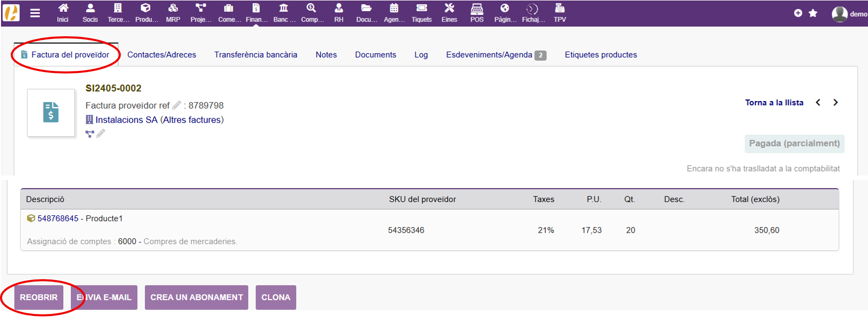Open the Socis members module

point(90,13)
